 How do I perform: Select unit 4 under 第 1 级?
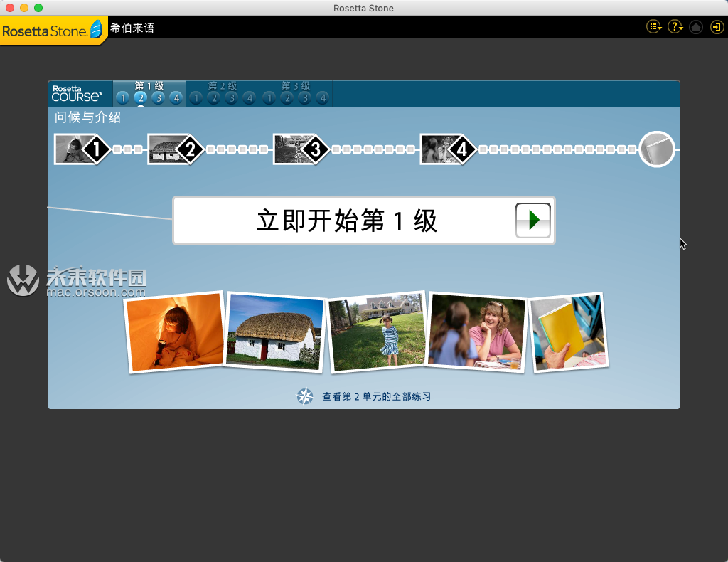coord(176,98)
